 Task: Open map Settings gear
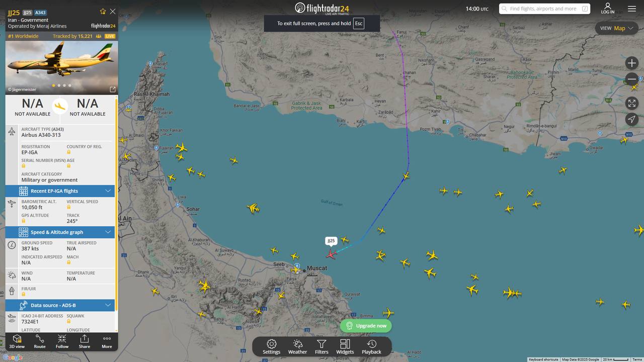pyautogui.click(x=271, y=346)
